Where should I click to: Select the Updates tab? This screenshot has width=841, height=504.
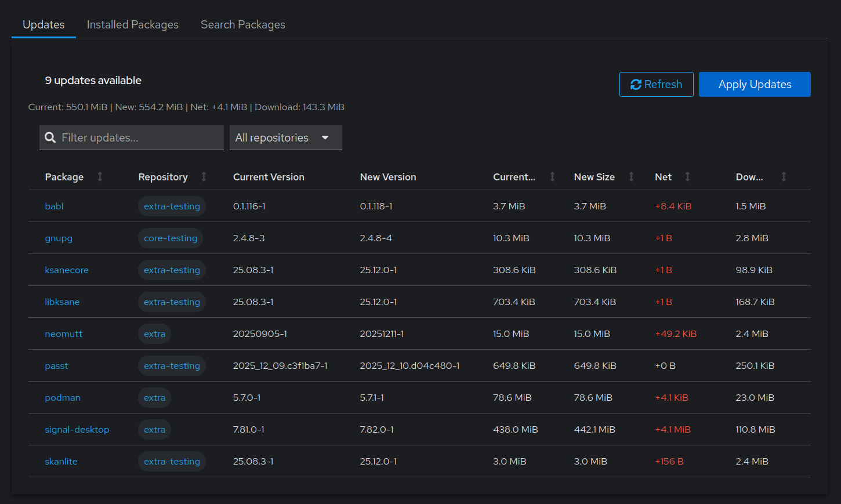43,24
